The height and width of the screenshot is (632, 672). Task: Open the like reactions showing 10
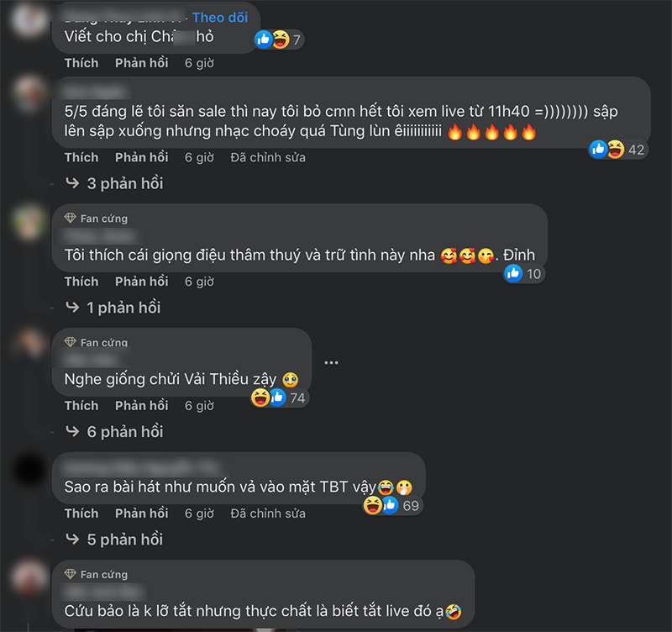[523, 273]
